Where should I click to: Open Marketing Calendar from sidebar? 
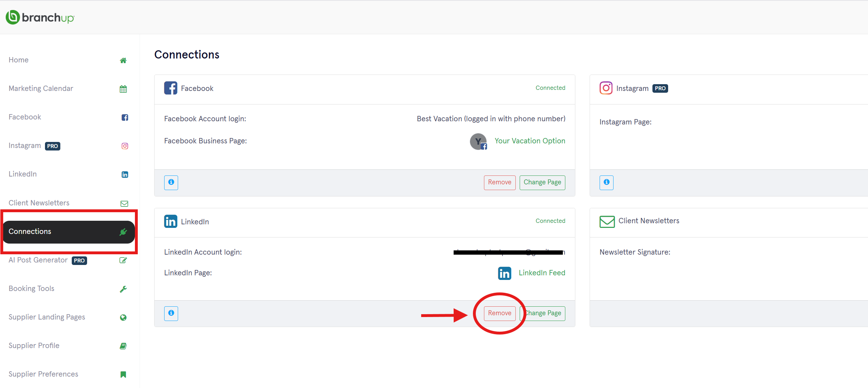coord(41,88)
